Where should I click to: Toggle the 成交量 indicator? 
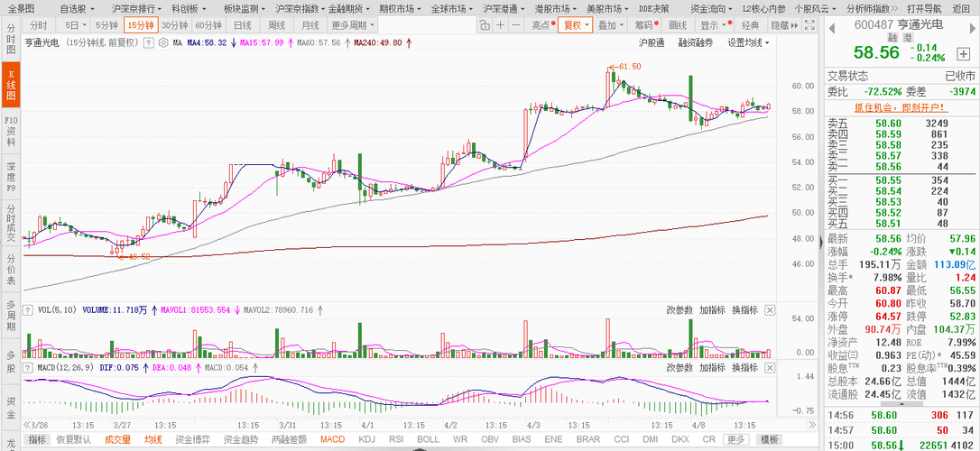[117, 439]
